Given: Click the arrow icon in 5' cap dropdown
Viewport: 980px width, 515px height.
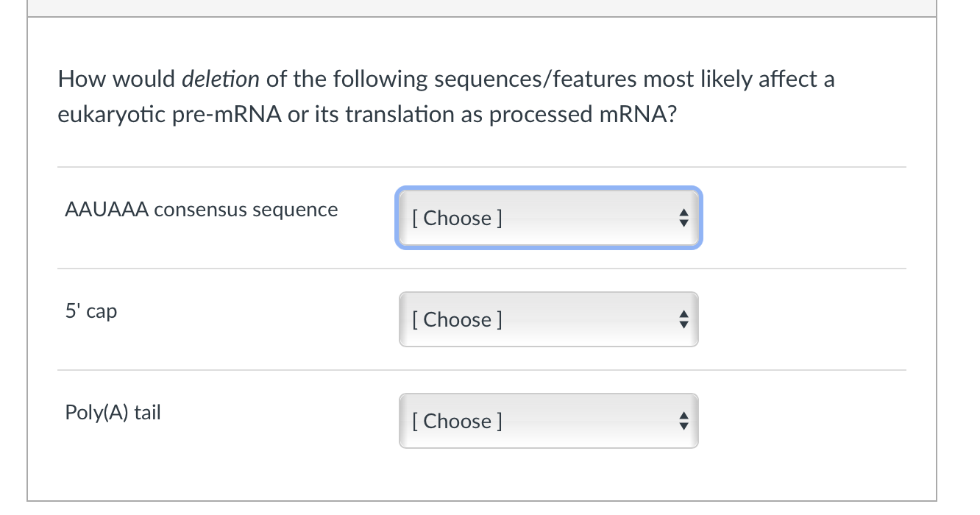Looking at the screenshot, I should pos(683,319).
